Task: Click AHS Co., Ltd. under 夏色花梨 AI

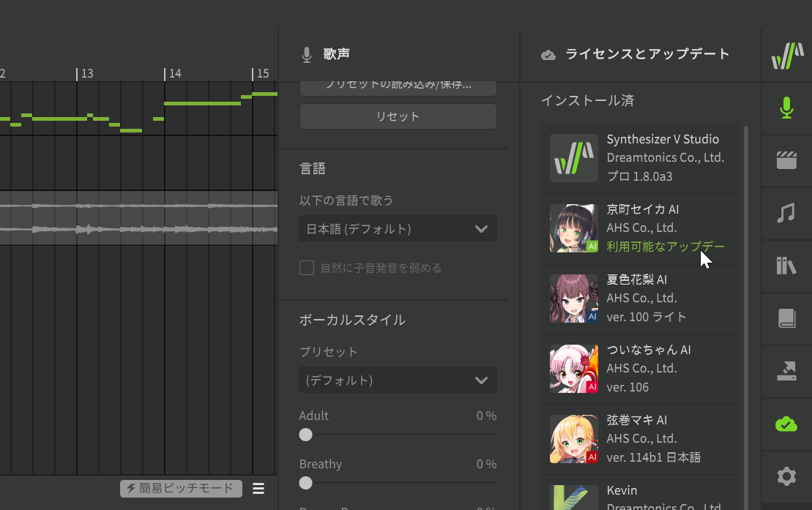Action: pyautogui.click(x=641, y=299)
